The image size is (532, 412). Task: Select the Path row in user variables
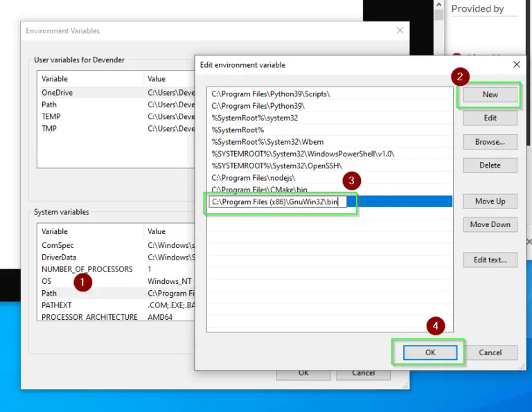click(116, 105)
